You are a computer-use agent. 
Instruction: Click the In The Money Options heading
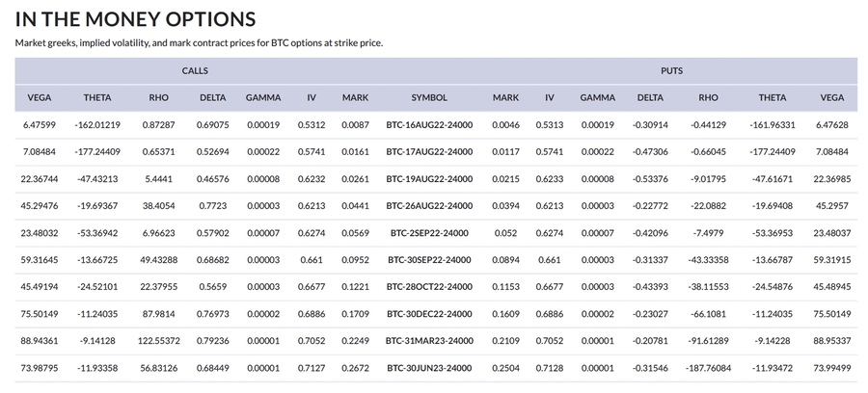pos(135,19)
